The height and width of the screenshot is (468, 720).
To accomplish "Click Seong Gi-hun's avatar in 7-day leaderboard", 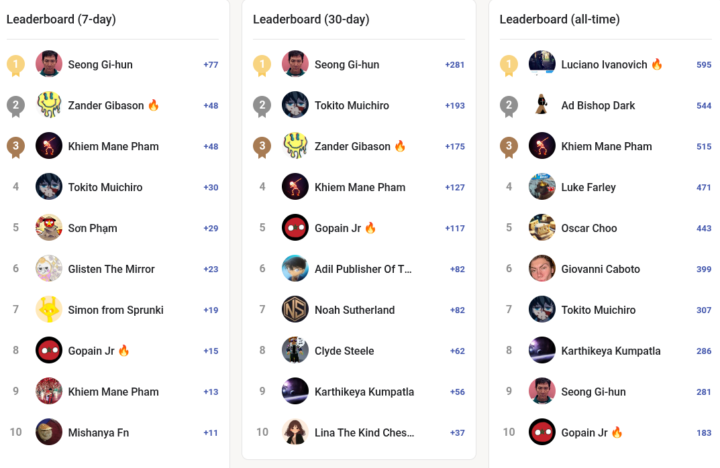I will point(49,64).
